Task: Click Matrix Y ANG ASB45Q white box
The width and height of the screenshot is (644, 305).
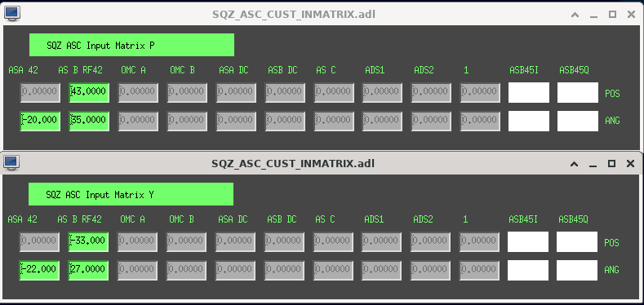Action: coord(577,270)
